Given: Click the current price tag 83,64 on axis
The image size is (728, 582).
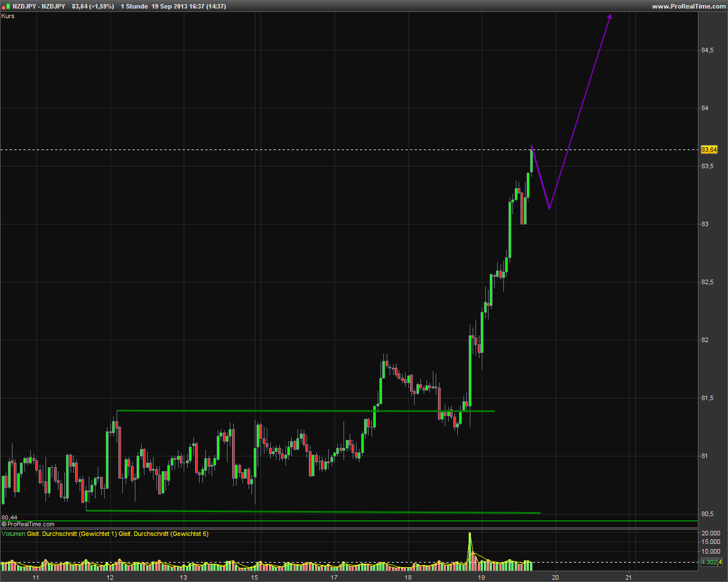Looking at the screenshot, I should tap(709, 149).
